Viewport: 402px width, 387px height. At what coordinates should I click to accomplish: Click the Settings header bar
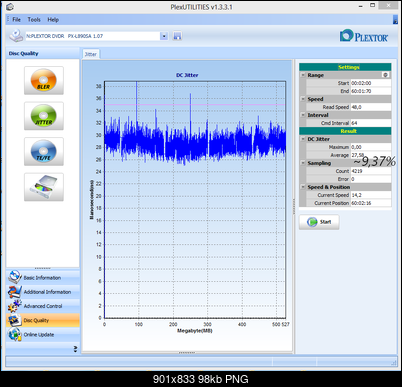(345, 67)
